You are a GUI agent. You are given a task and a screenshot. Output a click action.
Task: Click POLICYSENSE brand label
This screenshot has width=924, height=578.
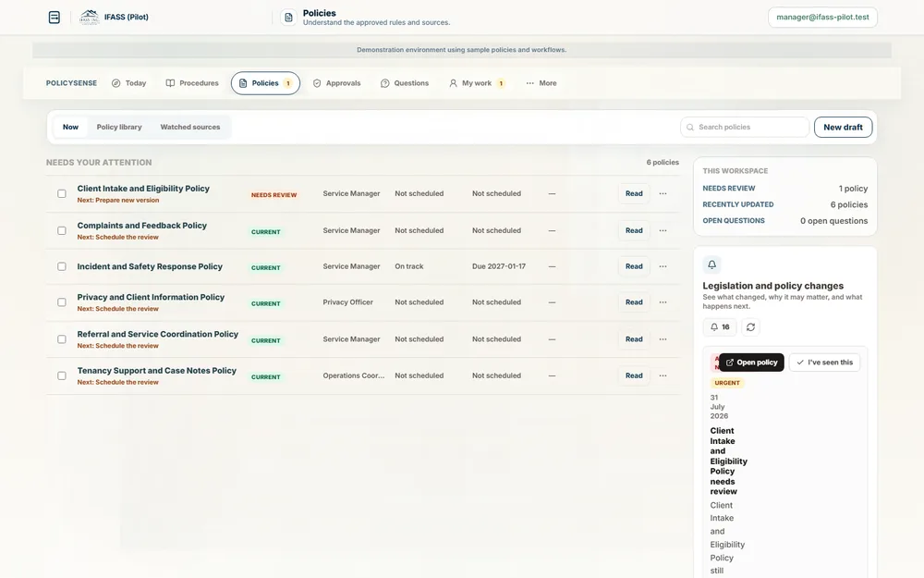click(x=71, y=83)
